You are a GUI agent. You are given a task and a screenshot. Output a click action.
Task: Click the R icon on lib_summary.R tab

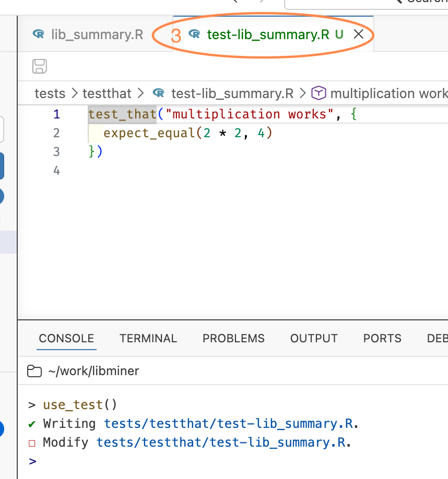pos(39,33)
